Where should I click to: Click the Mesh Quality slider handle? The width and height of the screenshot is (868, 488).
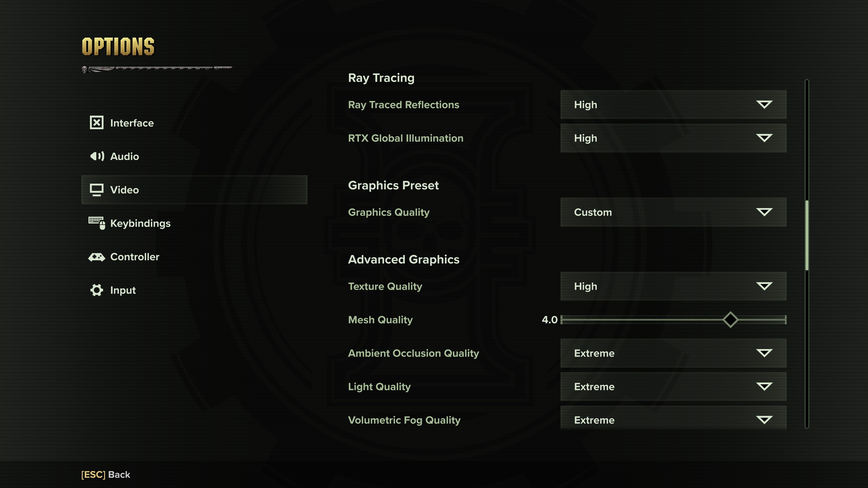click(730, 320)
